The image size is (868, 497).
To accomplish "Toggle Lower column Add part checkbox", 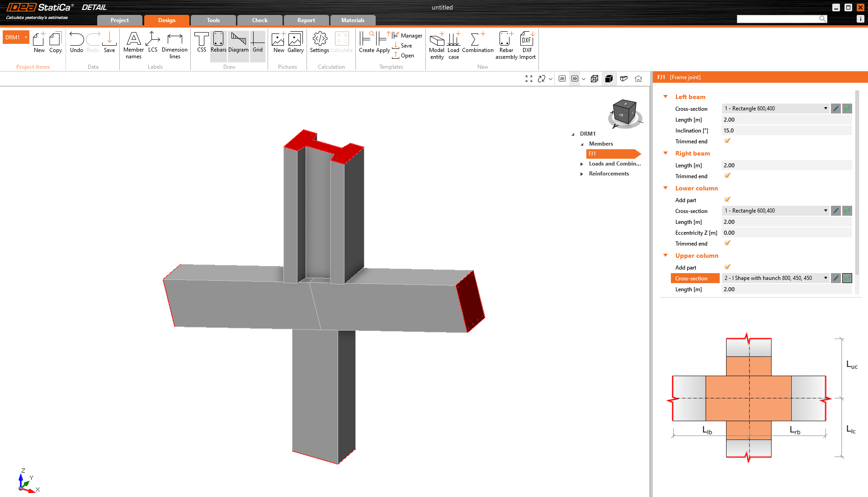I will click(727, 200).
